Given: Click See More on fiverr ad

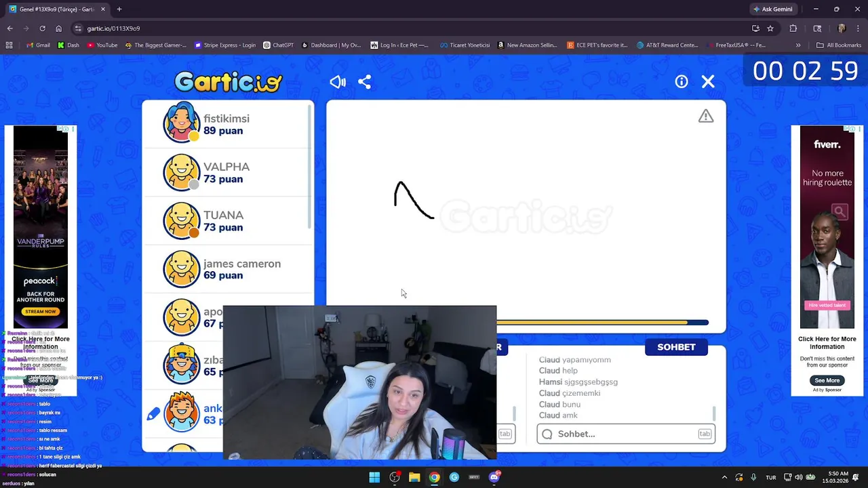Looking at the screenshot, I should (827, 380).
